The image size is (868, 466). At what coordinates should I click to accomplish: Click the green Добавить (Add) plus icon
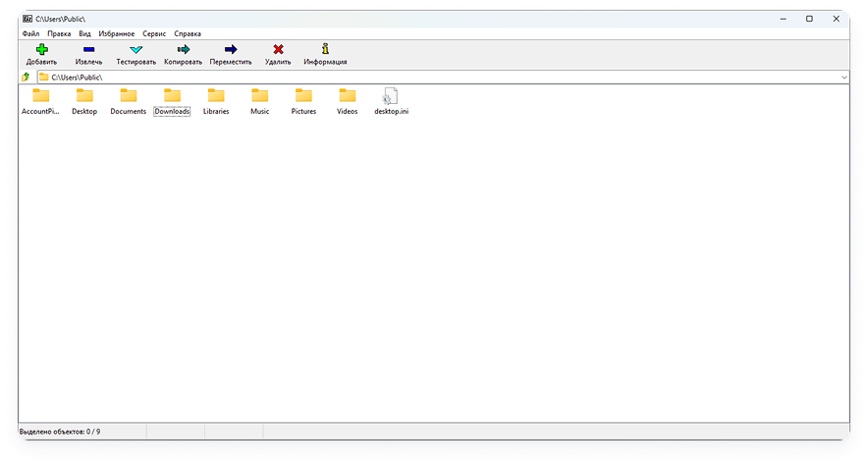41,49
